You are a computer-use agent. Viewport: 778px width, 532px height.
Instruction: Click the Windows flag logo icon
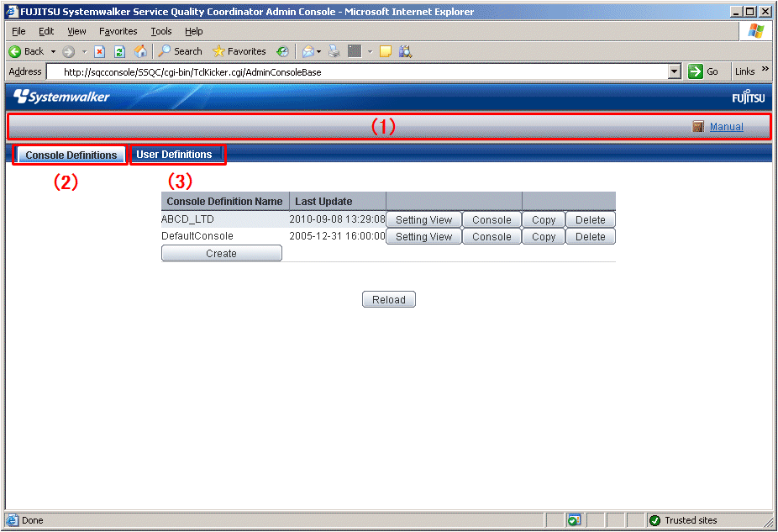755,31
